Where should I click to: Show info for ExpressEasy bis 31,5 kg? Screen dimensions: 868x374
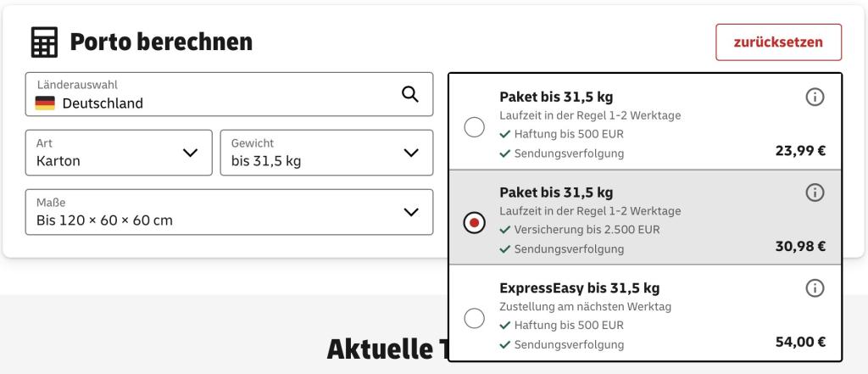coord(815,288)
